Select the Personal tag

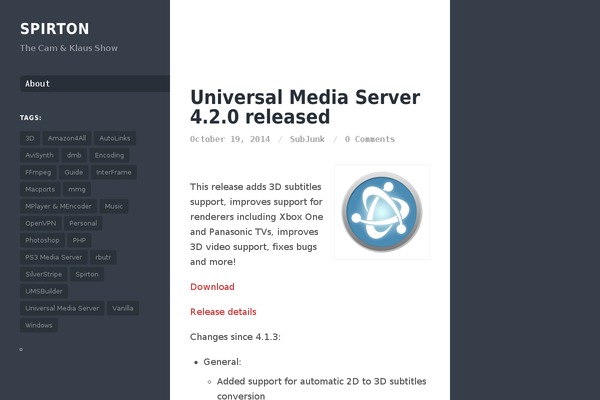[x=83, y=223]
